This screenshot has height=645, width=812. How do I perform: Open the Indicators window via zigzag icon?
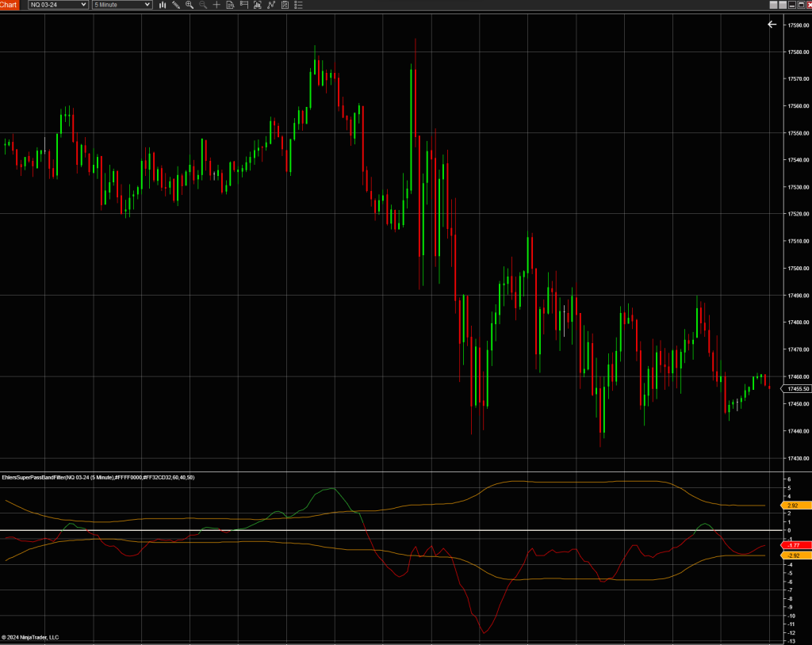click(x=271, y=5)
